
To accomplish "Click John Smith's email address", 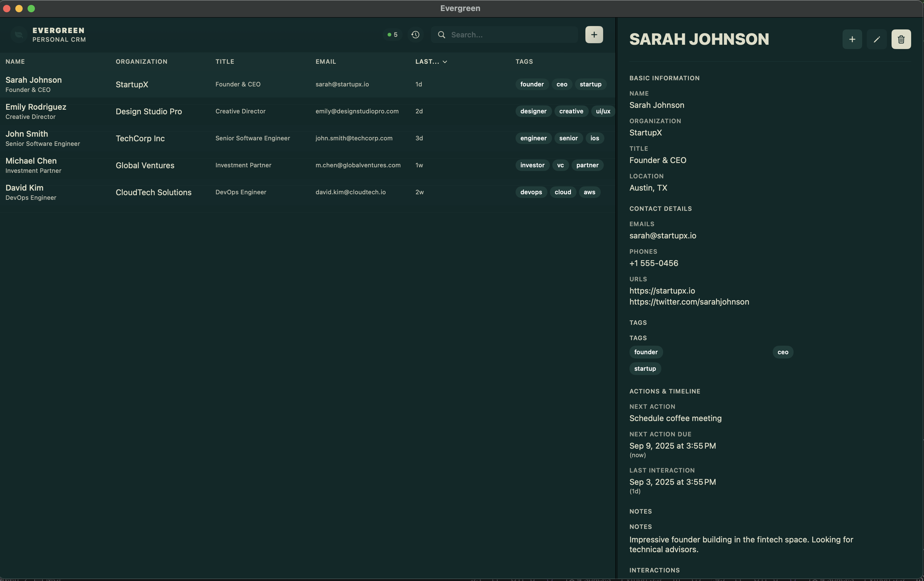I will tap(353, 138).
